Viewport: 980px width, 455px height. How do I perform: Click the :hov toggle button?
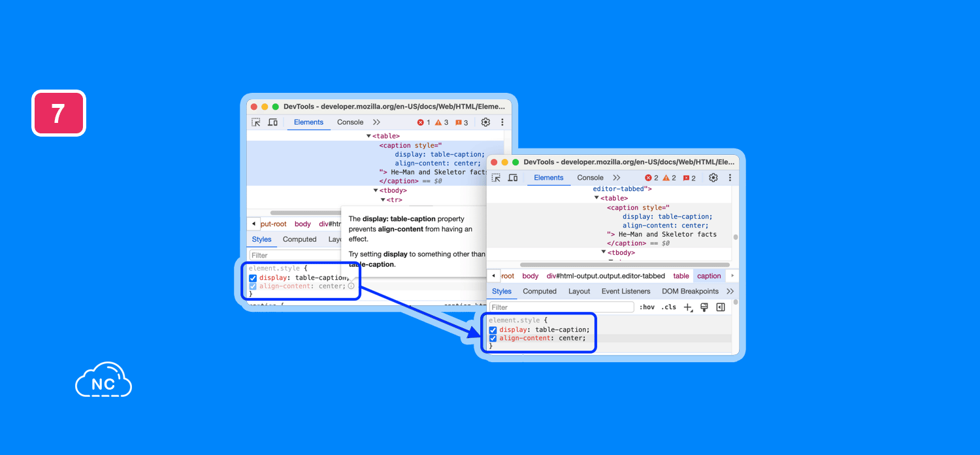647,307
